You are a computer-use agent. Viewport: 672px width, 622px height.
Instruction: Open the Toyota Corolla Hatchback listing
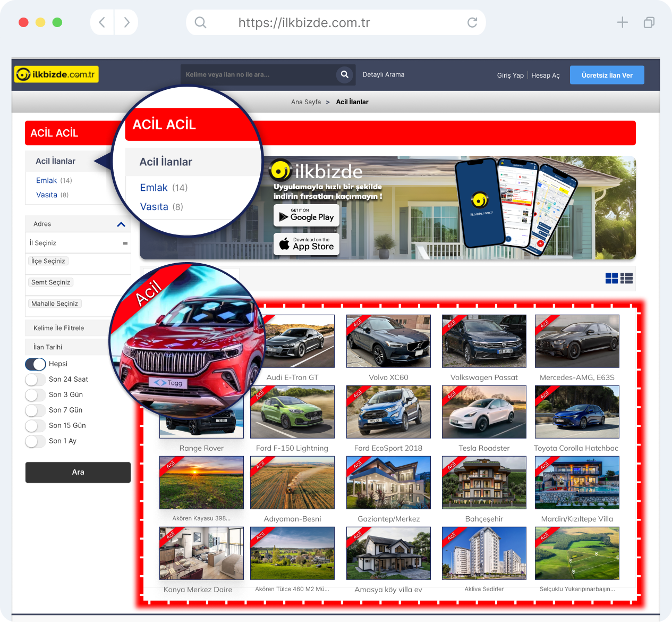coord(577,412)
